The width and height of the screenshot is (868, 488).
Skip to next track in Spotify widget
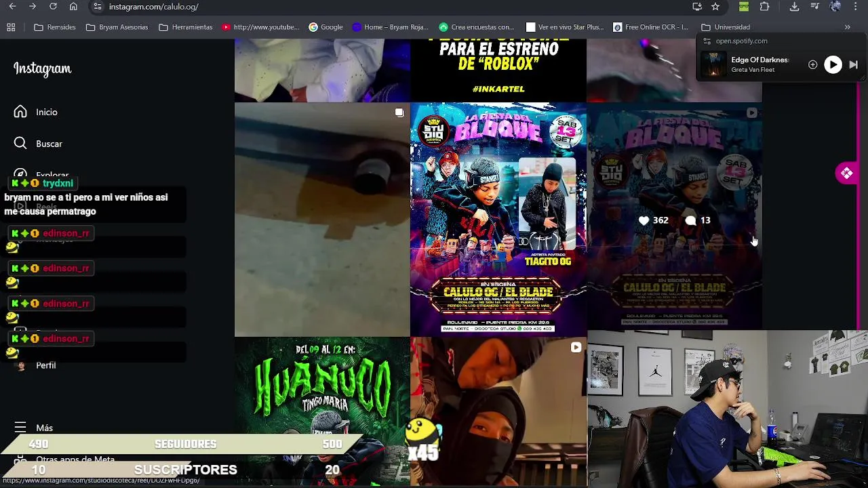tap(854, 64)
